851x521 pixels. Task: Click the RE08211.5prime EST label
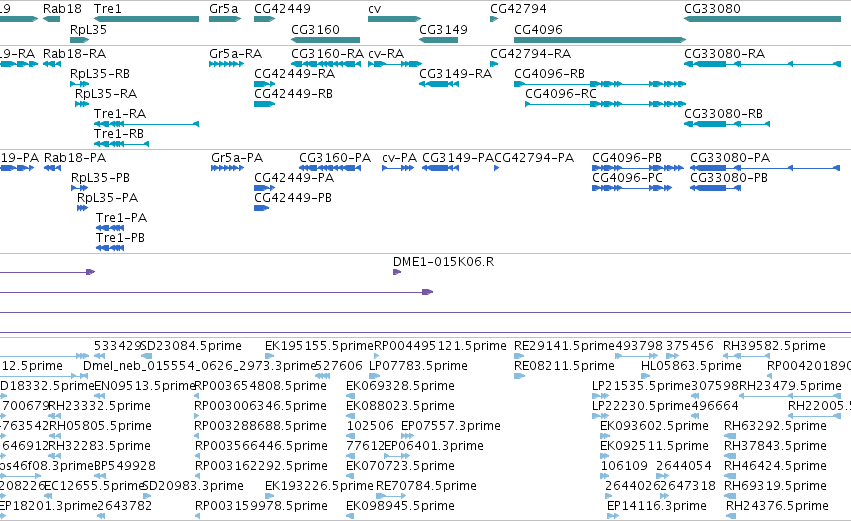[x=564, y=366]
